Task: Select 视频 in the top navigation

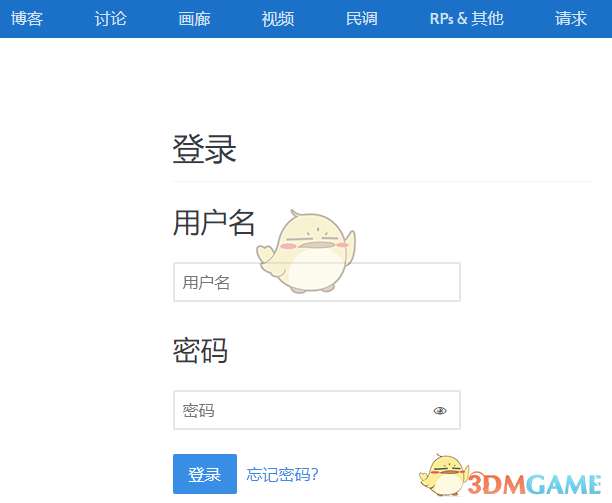Action: click(x=278, y=19)
